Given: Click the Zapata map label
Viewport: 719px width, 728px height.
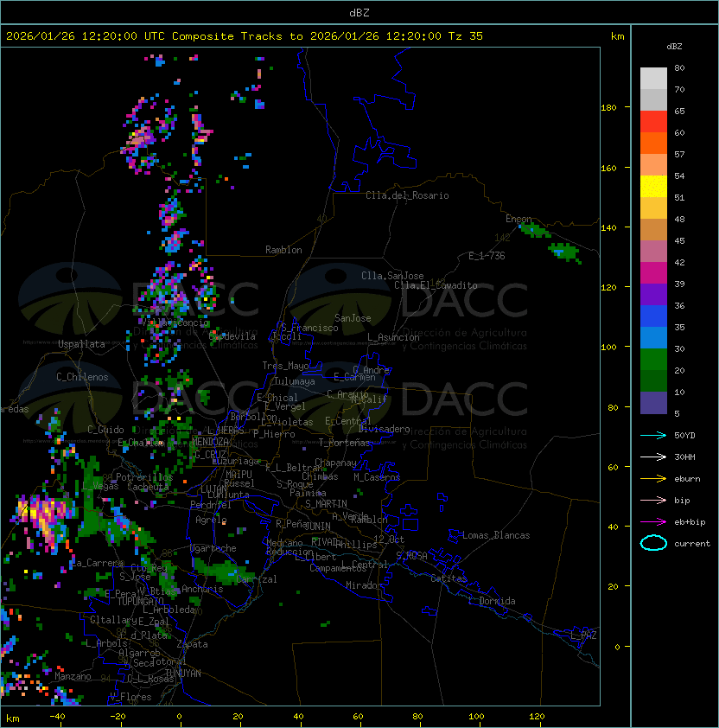Looking at the screenshot, I should click(x=192, y=644).
